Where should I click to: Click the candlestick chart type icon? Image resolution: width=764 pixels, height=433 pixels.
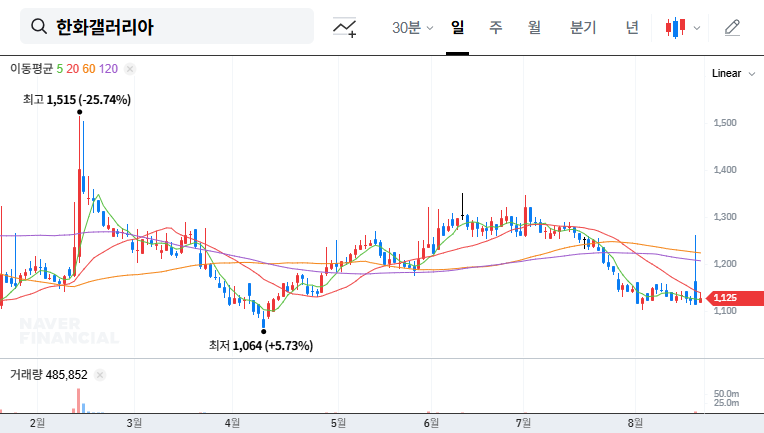point(675,27)
